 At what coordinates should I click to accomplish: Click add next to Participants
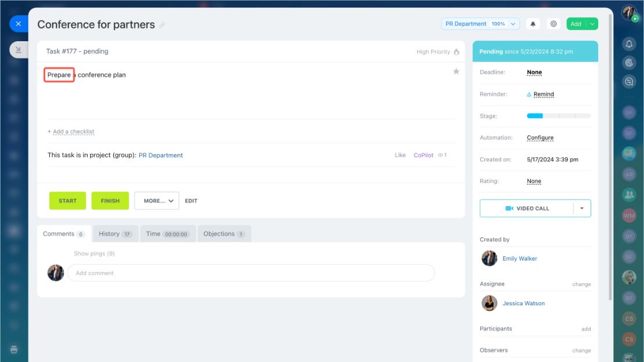(x=586, y=329)
